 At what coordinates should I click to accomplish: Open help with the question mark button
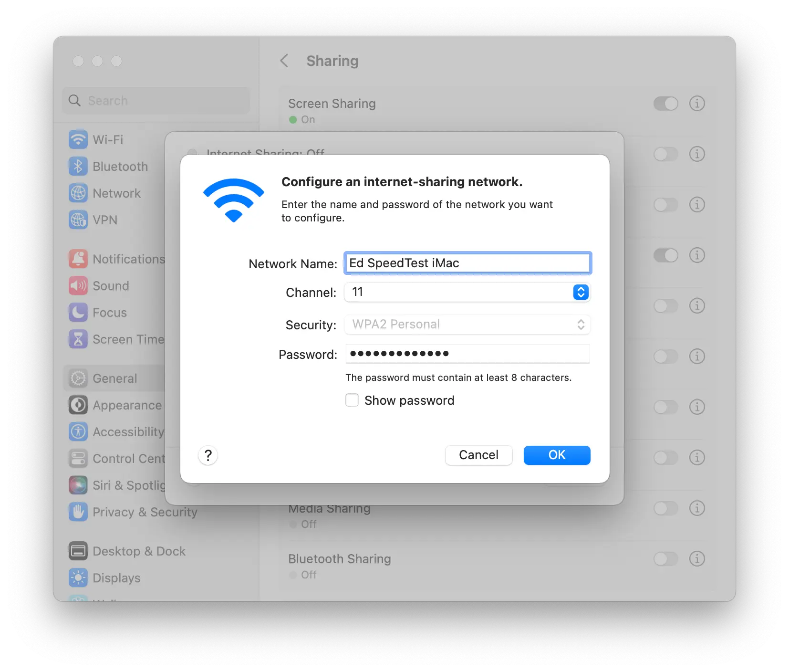coord(208,455)
